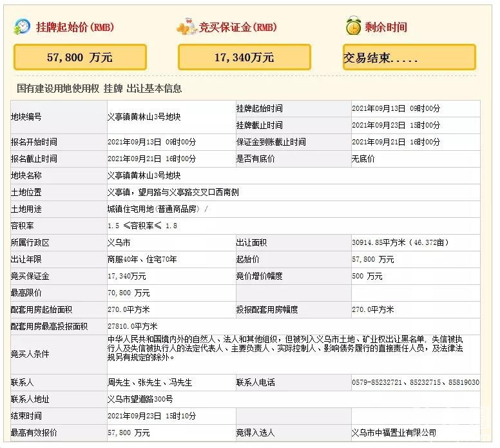Viewport: 500px width, 448px height.
Task: Click the 挂牌起始价(RMB) title text
Action: tap(75, 27)
